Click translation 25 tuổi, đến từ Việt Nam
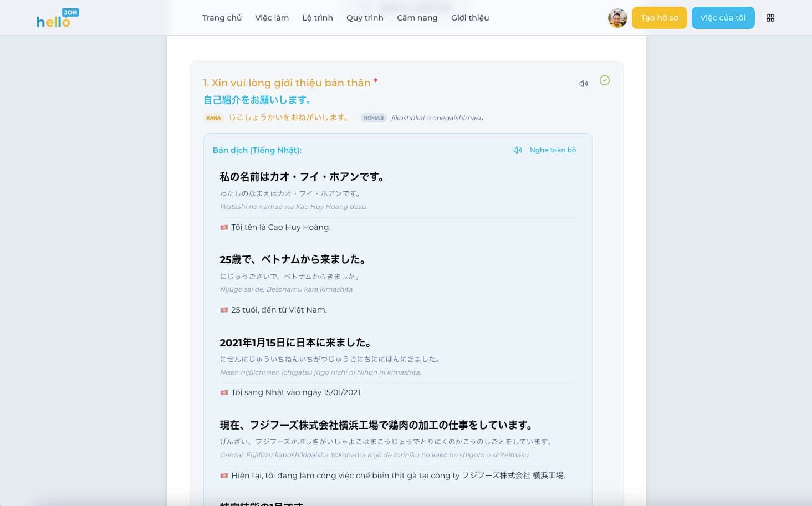 pyautogui.click(x=279, y=310)
